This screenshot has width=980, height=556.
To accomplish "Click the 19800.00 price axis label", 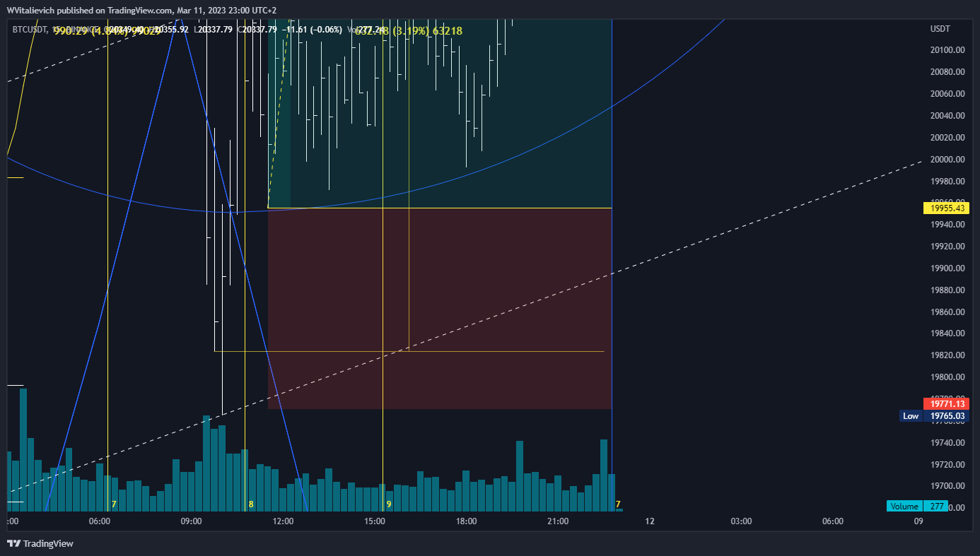I will point(948,377).
